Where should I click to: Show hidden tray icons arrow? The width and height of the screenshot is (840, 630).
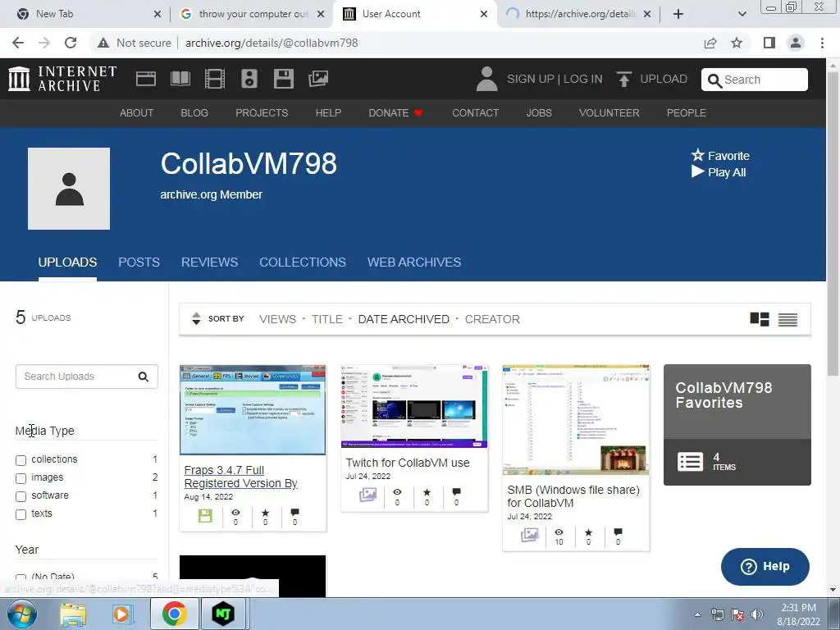(697, 614)
